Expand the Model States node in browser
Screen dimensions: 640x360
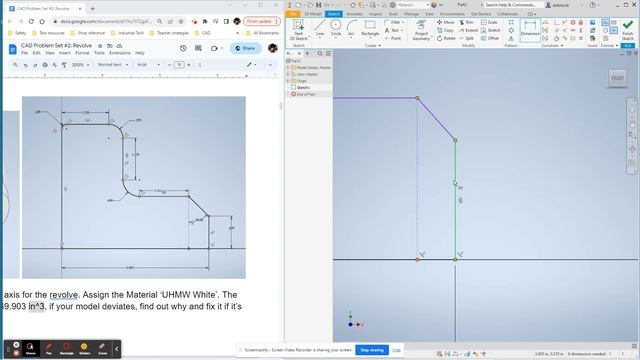click(288, 67)
